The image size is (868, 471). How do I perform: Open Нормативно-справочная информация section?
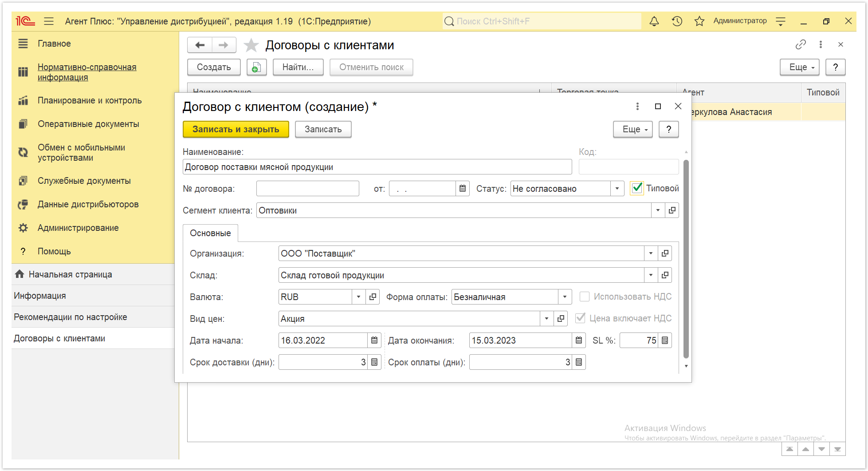point(87,72)
